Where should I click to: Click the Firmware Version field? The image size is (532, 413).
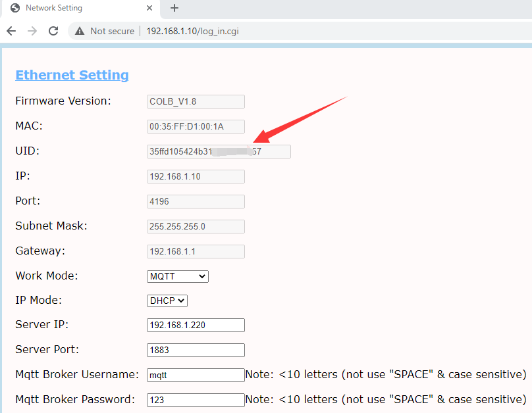coord(196,101)
